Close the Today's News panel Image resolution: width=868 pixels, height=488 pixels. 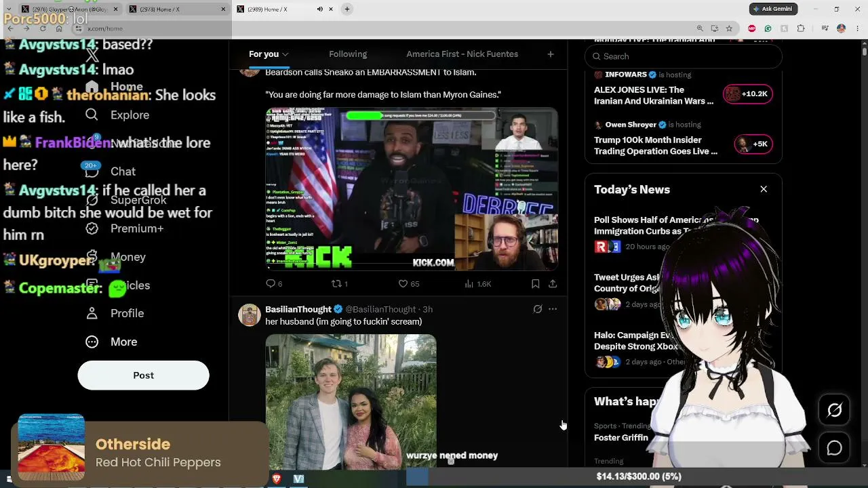coord(764,189)
